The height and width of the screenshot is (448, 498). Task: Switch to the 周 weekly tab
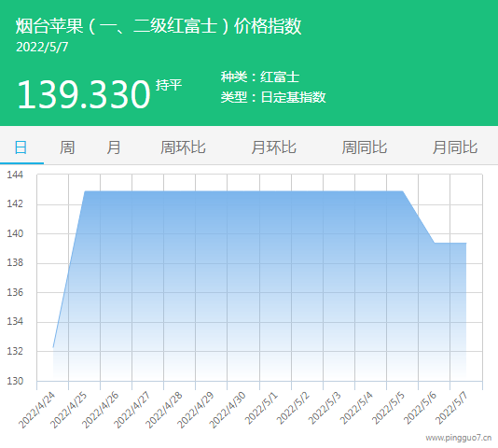click(x=67, y=147)
